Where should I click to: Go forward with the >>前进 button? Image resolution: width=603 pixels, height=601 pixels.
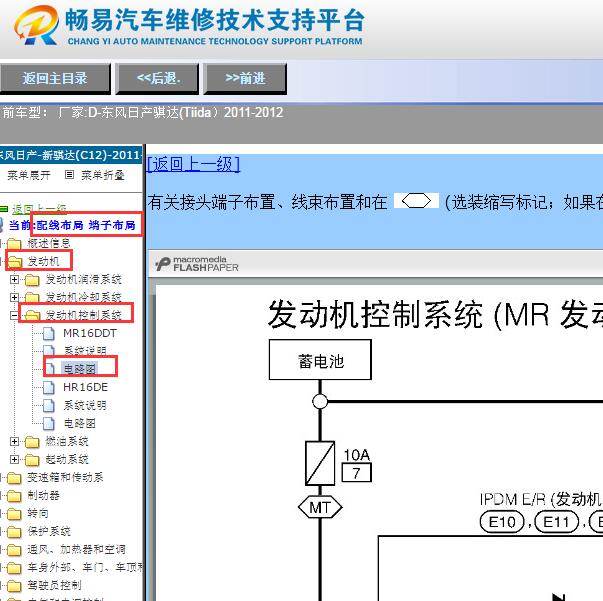tap(245, 78)
